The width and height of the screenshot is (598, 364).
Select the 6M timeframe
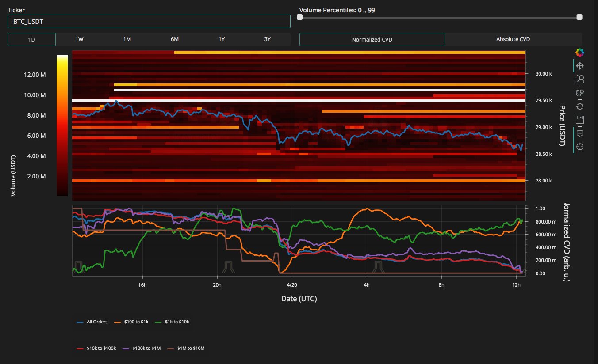(x=174, y=39)
